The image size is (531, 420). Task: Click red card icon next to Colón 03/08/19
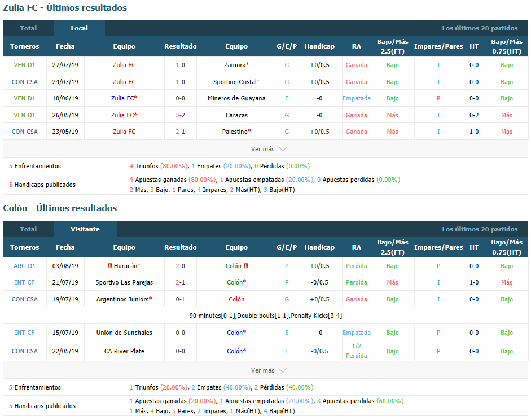click(x=246, y=266)
